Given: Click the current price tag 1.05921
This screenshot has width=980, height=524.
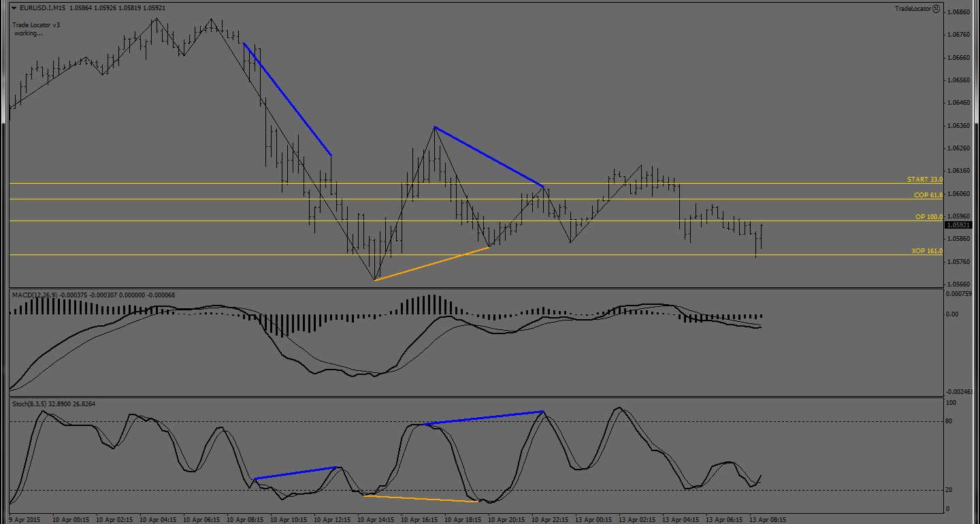Looking at the screenshot, I should 962,225.
